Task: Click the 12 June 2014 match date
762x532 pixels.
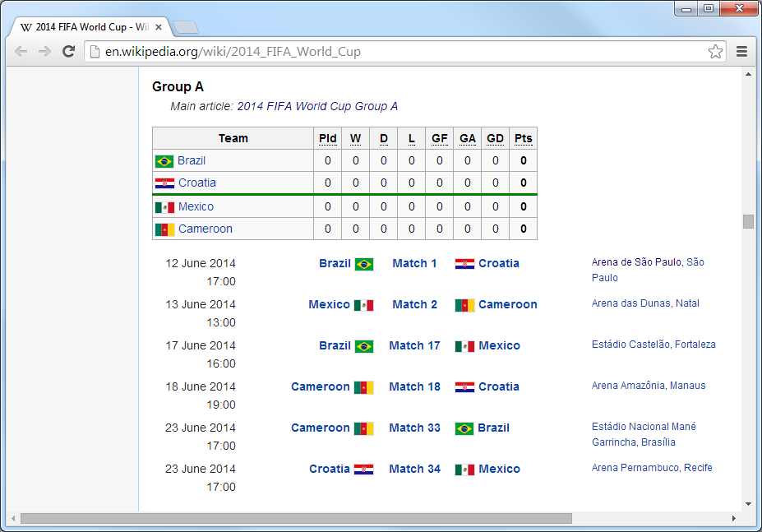Action: [x=201, y=264]
